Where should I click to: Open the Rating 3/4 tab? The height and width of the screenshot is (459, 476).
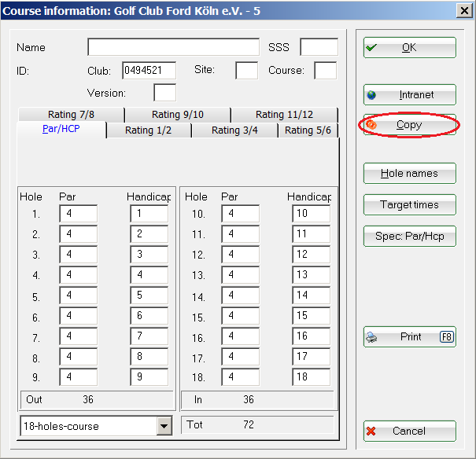pos(234,130)
